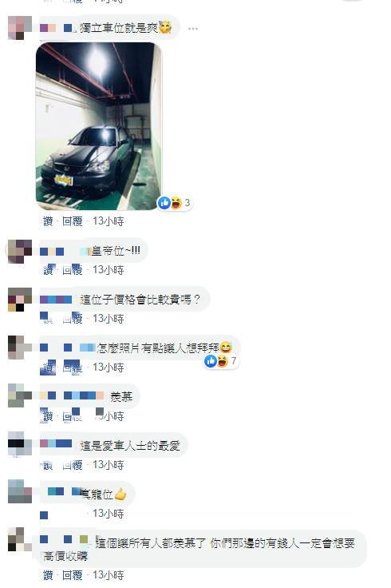Open profile picture of the 羨慕 commenter
The height and width of the screenshot is (588, 391).
click(20, 395)
